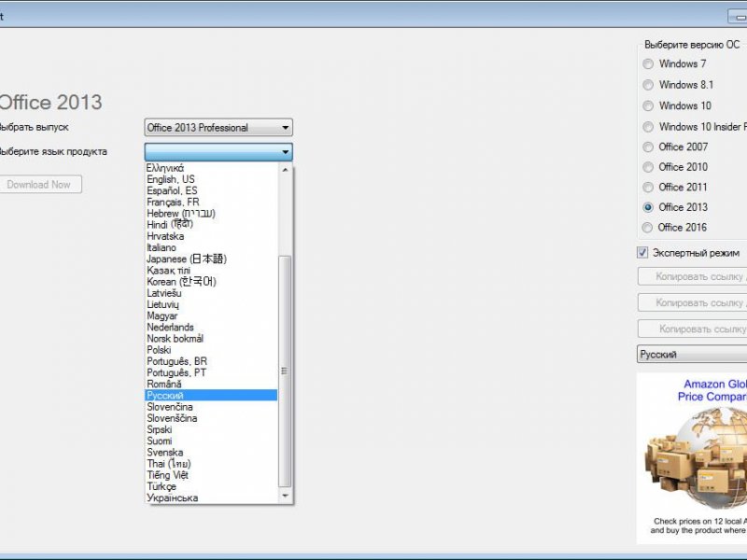This screenshot has height=560, width=747.
Task: Open the Русский interface language combo box
Action: (692, 355)
